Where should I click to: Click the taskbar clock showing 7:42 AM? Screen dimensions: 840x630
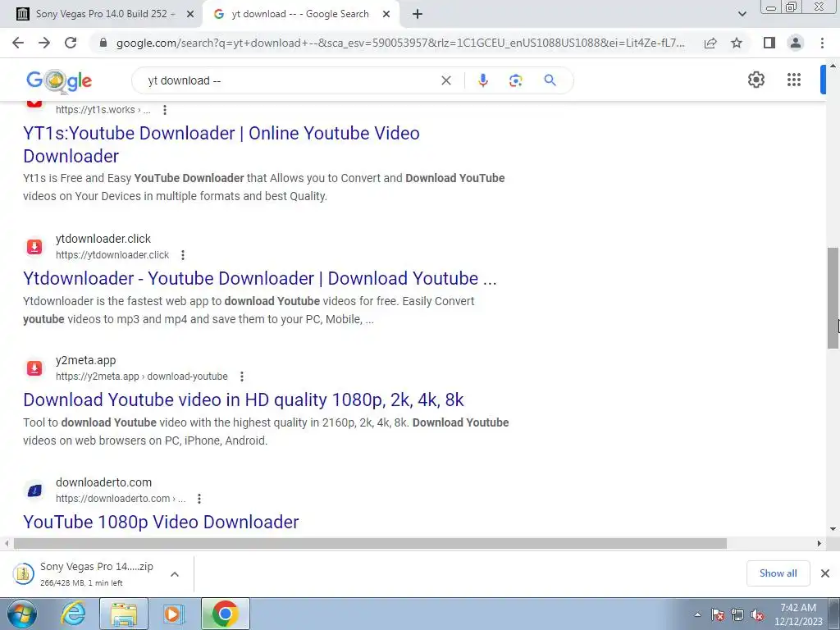(x=798, y=614)
